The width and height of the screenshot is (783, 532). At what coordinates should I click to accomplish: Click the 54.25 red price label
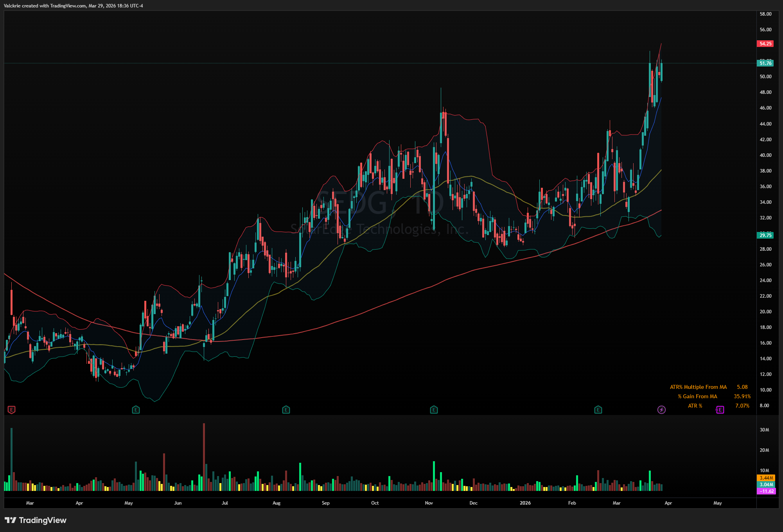pos(765,44)
